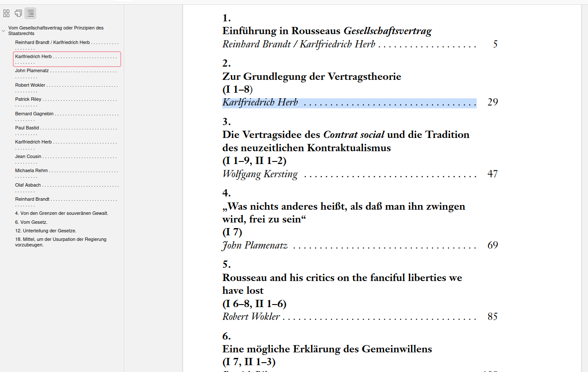Click page number 47
Viewport: 588px width, 372px height.
(x=493, y=174)
